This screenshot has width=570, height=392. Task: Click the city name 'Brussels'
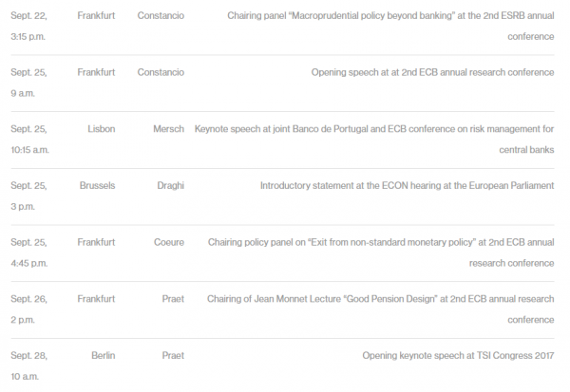point(98,186)
